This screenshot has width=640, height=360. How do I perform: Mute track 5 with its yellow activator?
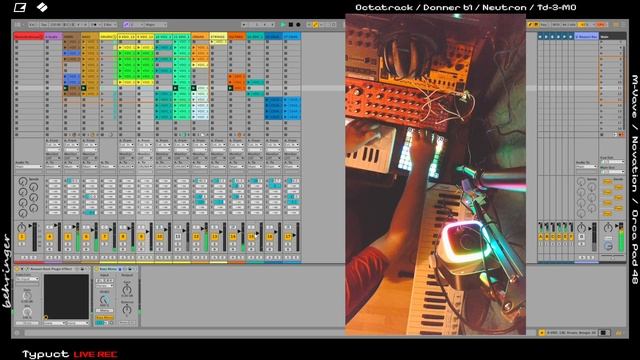tap(68, 237)
